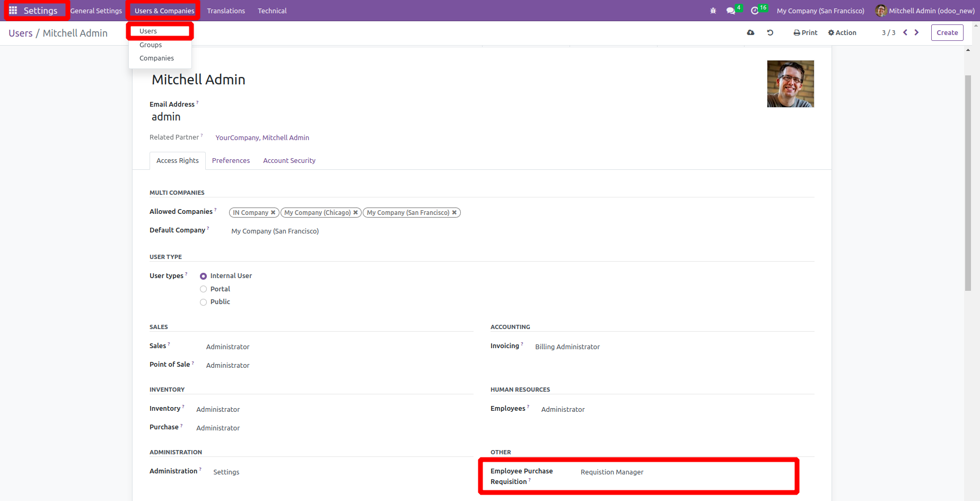Image resolution: width=980 pixels, height=501 pixels.
Task: Remove the My Company (San Francisco) tag
Action: (x=454, y=213)
